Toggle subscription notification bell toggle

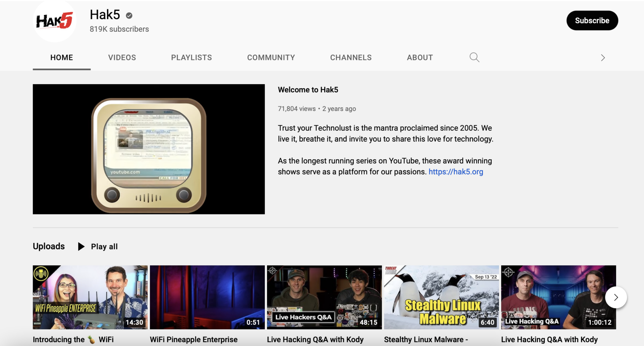(x=592, y=20)
